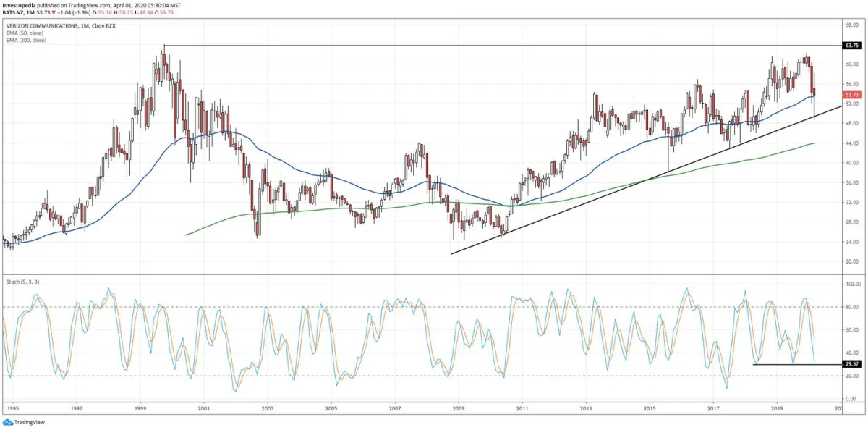
Task: Click the red 53.73 last price tag
Action: (852, 95)
